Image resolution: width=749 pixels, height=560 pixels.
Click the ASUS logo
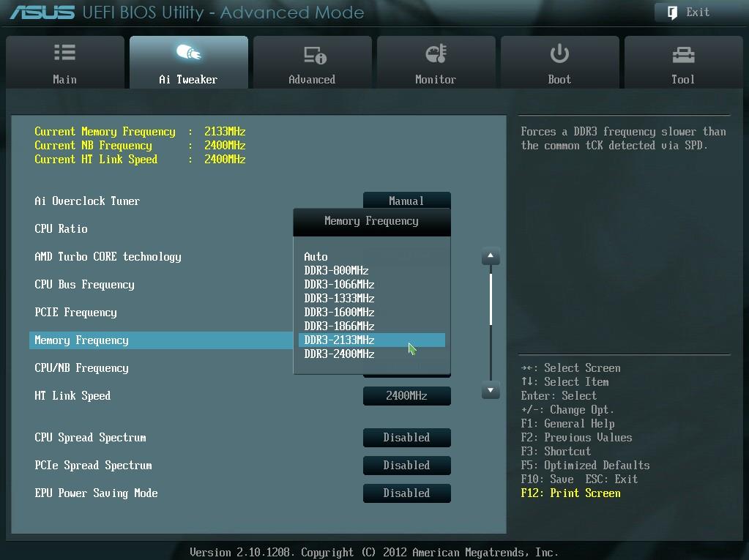pyautogui.click(x=42, y=12)
